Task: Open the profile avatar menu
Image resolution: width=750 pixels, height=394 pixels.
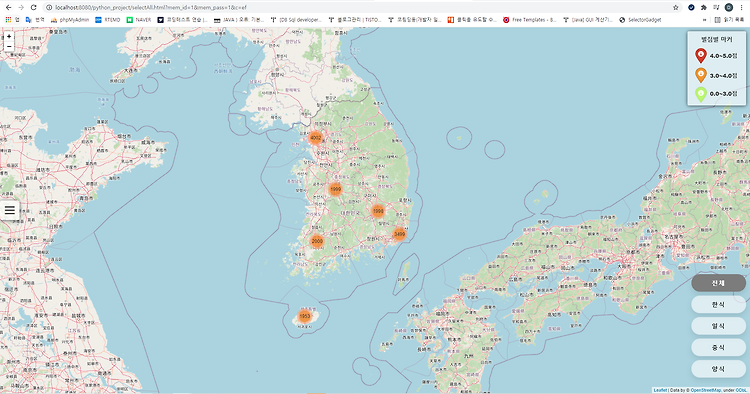Action: tap(728, 7)
